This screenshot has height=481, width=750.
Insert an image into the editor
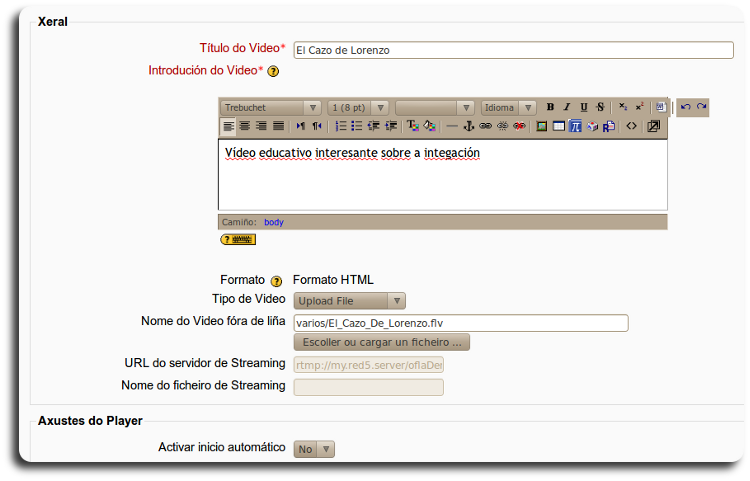541,126
